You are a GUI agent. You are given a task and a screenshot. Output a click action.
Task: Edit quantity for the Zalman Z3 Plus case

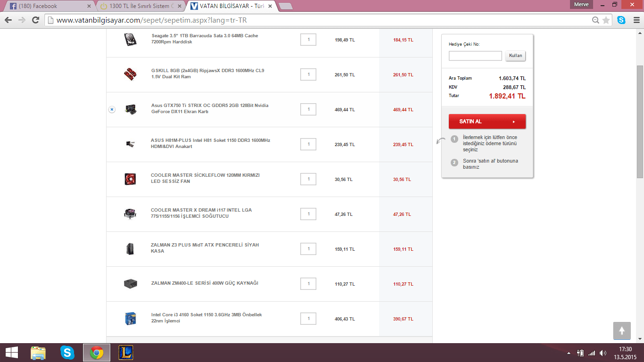tap(308, 249)
